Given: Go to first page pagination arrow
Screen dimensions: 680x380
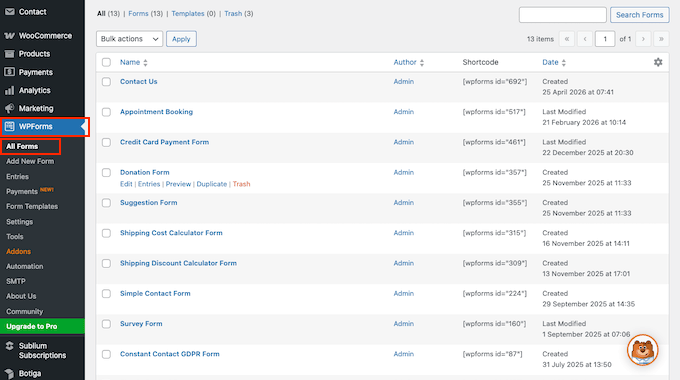Looking at the screenshot, I should coord(567,39).
